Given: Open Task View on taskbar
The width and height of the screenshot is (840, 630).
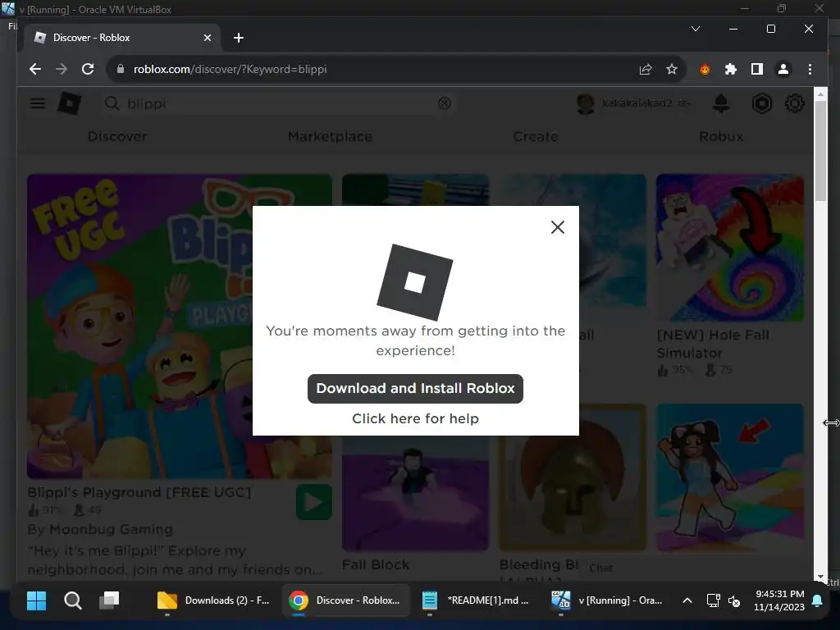Looking at the screenshot, I should (109, 600).
